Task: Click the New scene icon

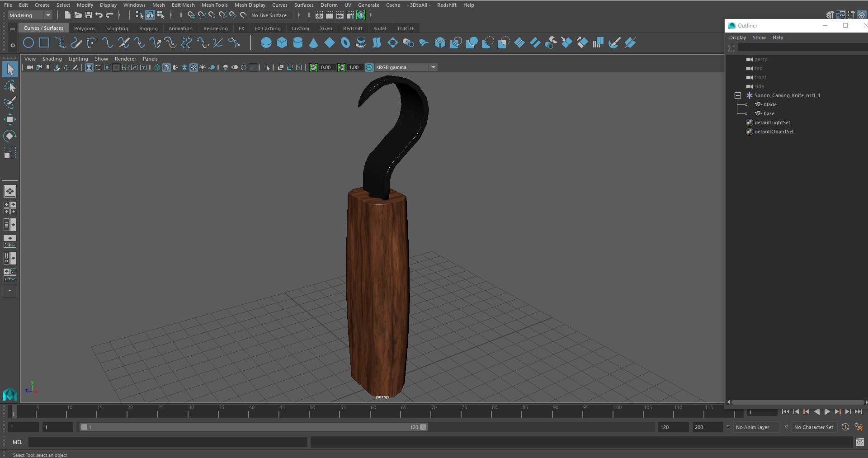Action: [x=67, y=15]
